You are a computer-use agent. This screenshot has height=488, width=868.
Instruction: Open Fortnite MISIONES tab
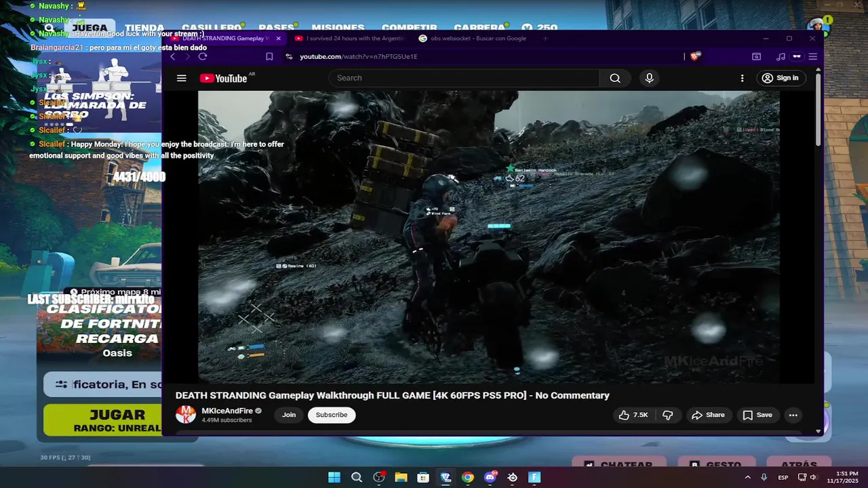point(338,28)
